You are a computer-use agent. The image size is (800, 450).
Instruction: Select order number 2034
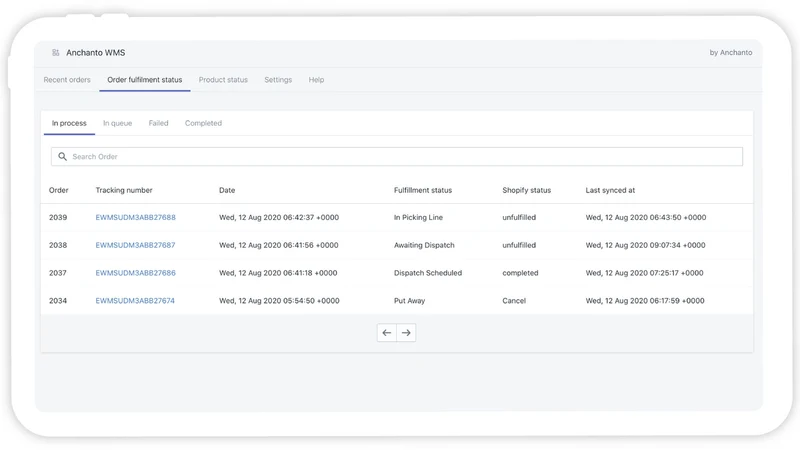coord(58,301)
